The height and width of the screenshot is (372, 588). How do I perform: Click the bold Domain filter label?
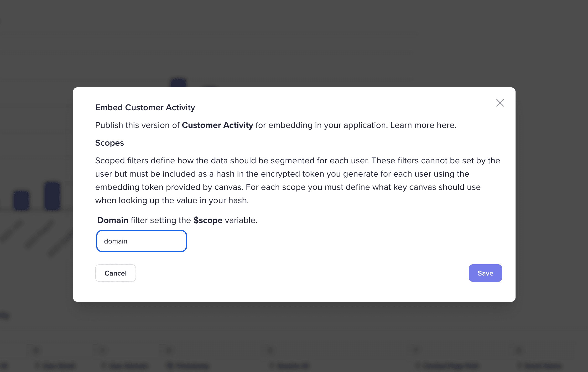pyautogui.click(x=113, y=220)
